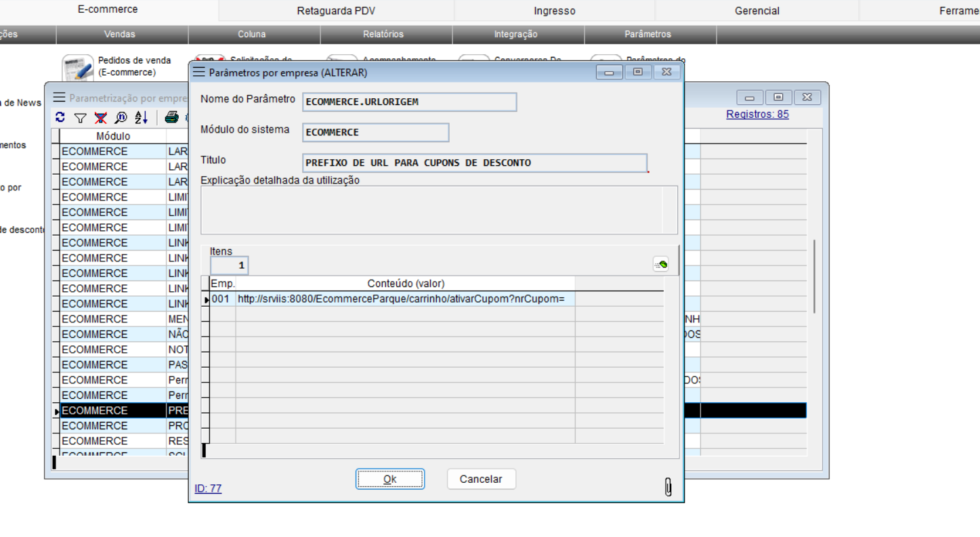Select the 001 company cell
980x537 pixels.
pos(222,299)
